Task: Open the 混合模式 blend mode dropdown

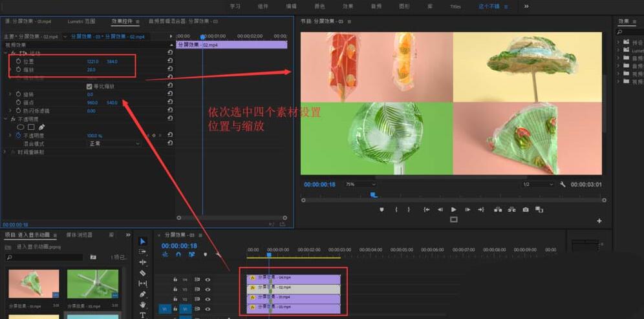Action: tap(114, 143)
